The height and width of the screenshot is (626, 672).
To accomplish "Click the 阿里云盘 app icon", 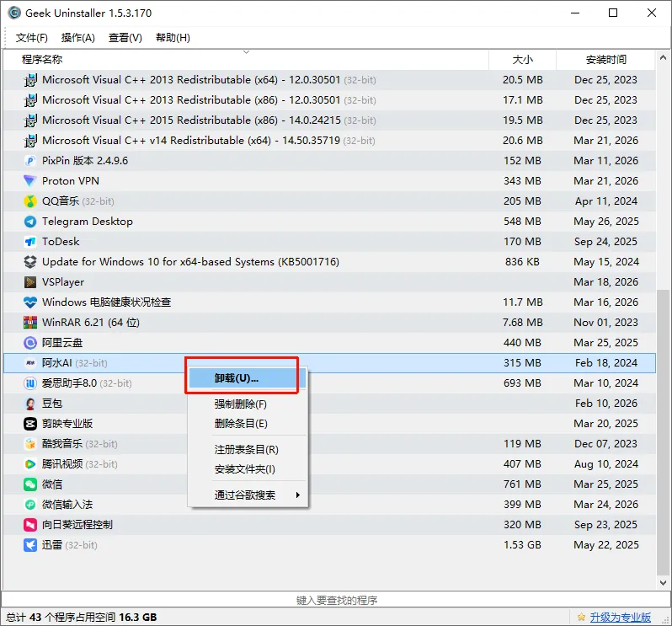I will 30,343.
